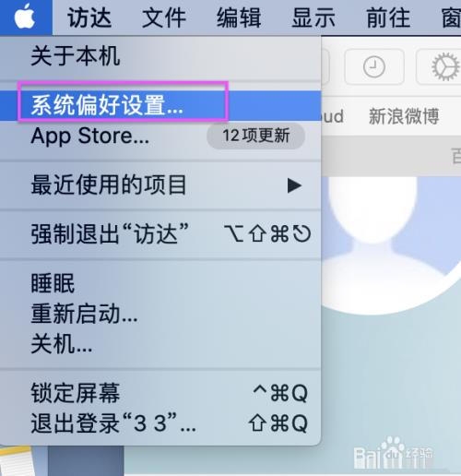Click the 12 项更新 badge
This screenshot has width=461, height=476.
click(256, 136)
